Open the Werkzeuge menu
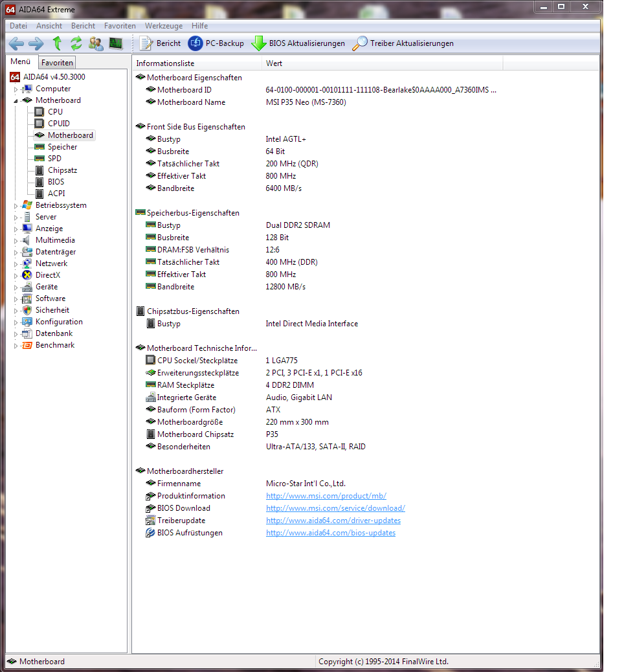This screenshot has height=672, width=624. click(164, 26)
